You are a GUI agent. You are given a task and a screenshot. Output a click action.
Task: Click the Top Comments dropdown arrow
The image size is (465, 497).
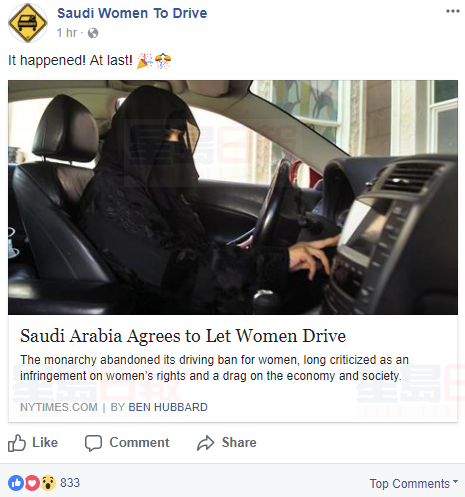click(x=455, y=482)
